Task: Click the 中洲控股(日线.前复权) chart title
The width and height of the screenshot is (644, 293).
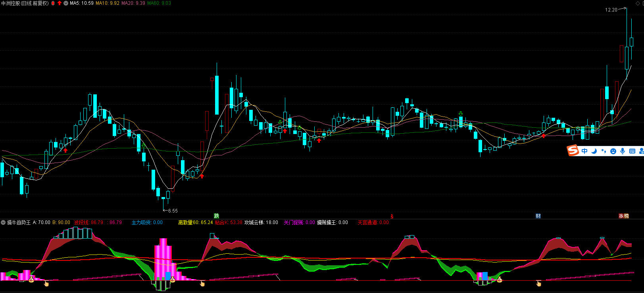Action: pos(25,3)
